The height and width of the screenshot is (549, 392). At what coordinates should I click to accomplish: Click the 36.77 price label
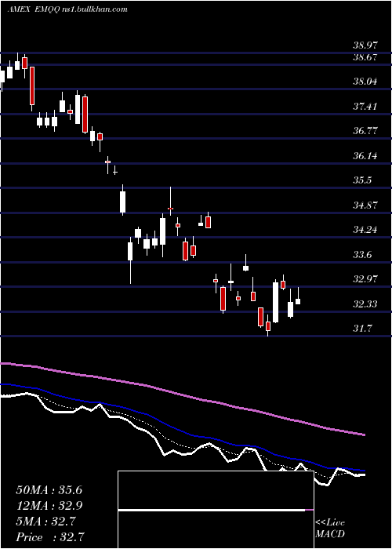tap(365, 131)
